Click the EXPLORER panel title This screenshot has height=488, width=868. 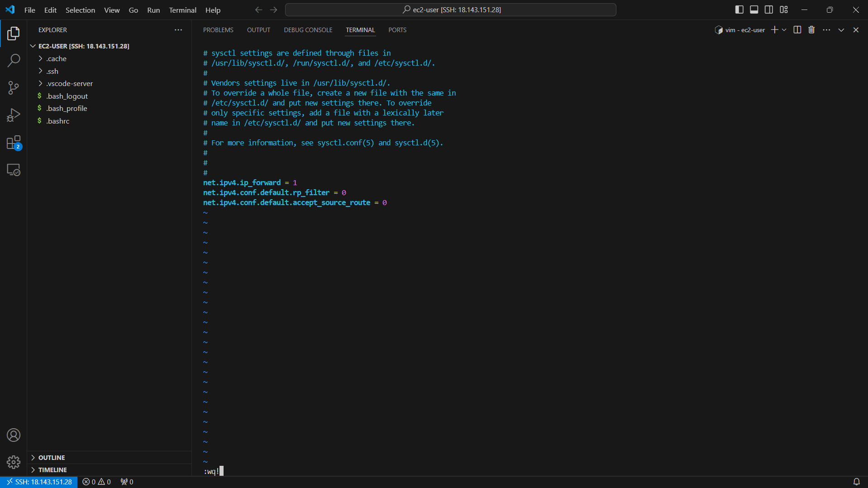(x=52, y=30)
